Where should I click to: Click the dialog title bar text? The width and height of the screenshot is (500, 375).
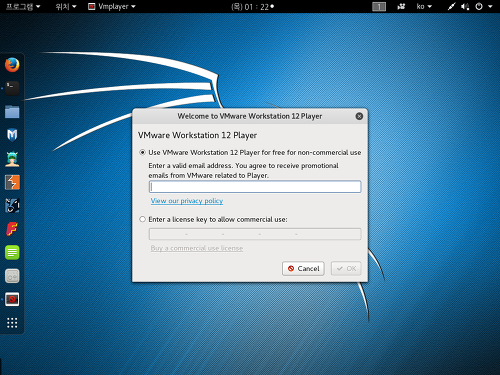click(x=250, y=116)
